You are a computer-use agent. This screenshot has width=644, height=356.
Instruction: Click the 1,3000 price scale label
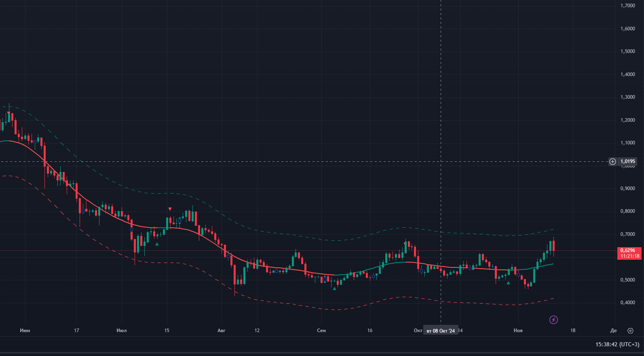628,97
